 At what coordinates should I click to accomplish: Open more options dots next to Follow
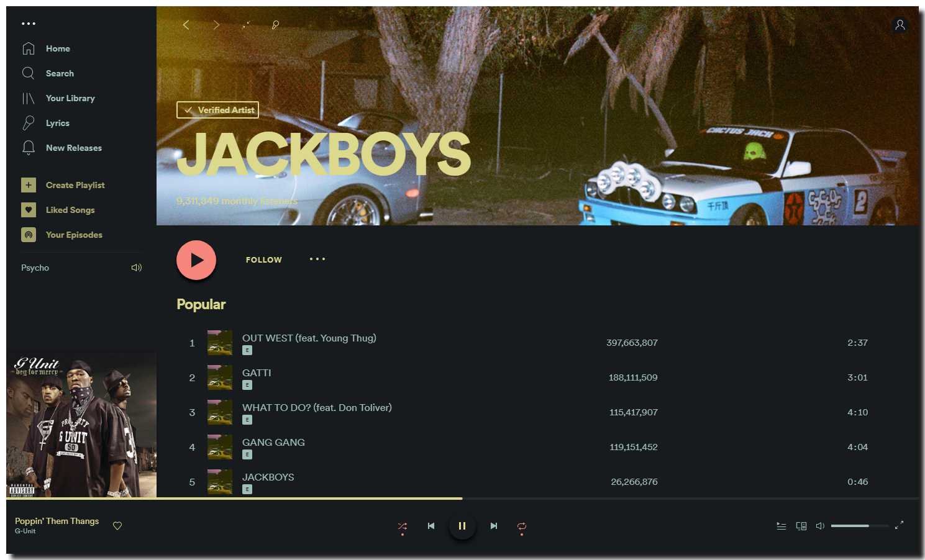point(317,259)
